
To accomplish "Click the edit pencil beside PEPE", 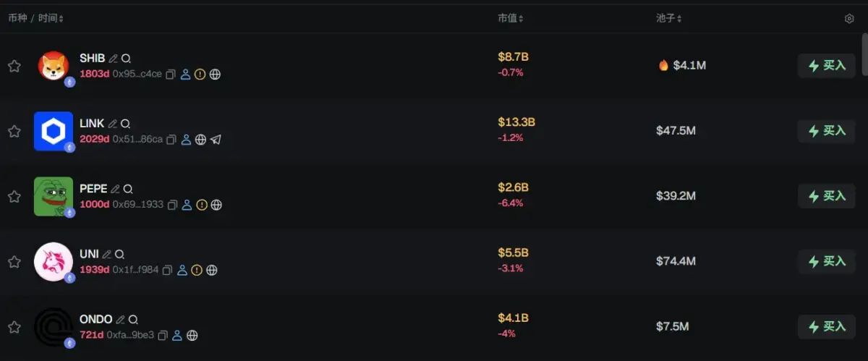I will 114,189.
